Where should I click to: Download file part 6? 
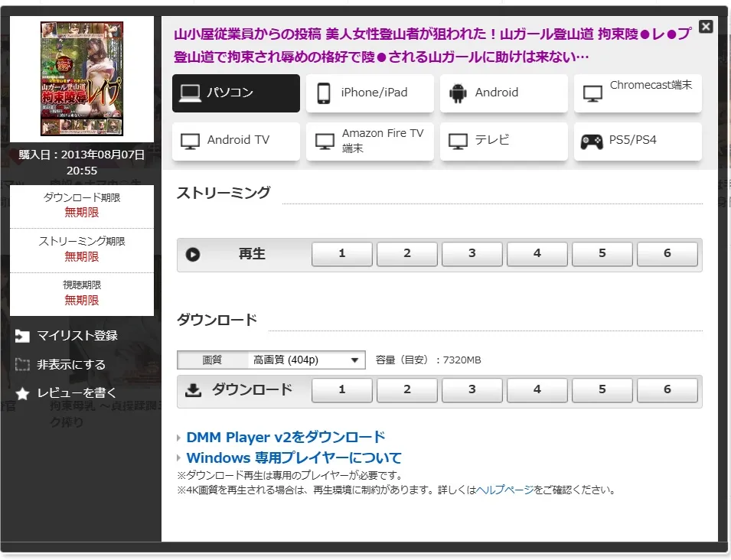click(667, 390)
